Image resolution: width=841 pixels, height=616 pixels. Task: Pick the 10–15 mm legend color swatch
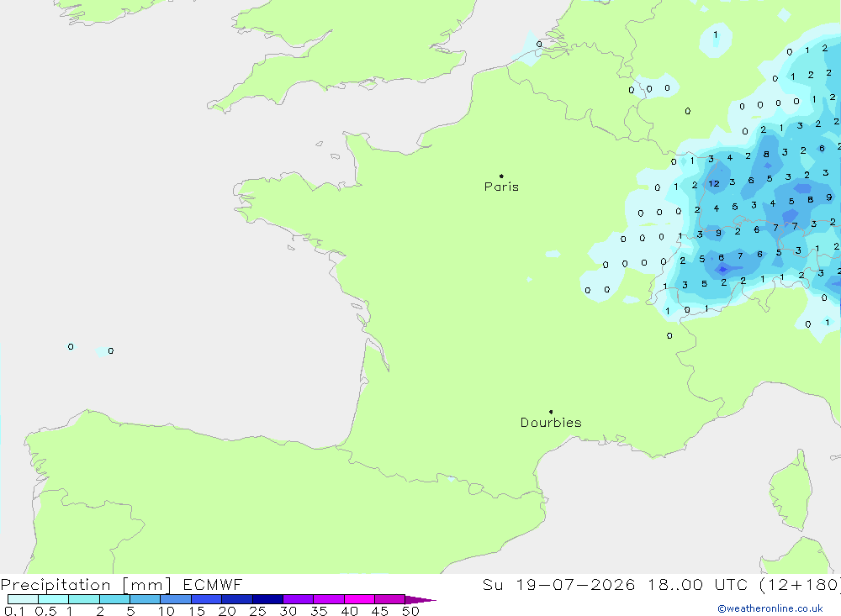point(176,599)
